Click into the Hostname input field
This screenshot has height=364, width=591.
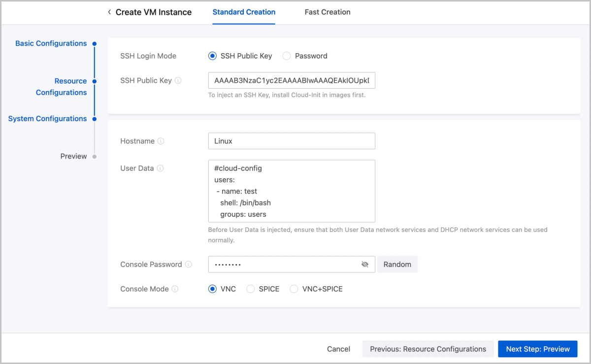click(292, 141)
